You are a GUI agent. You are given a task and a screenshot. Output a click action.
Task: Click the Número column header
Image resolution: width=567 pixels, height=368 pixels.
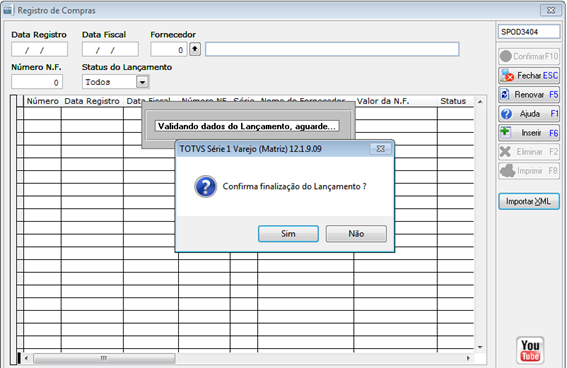tap(42, 101)
